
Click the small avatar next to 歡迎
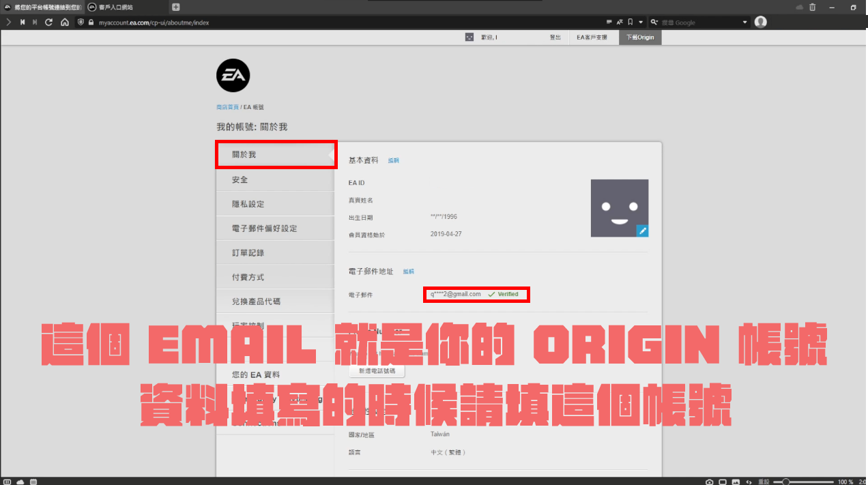469,38
